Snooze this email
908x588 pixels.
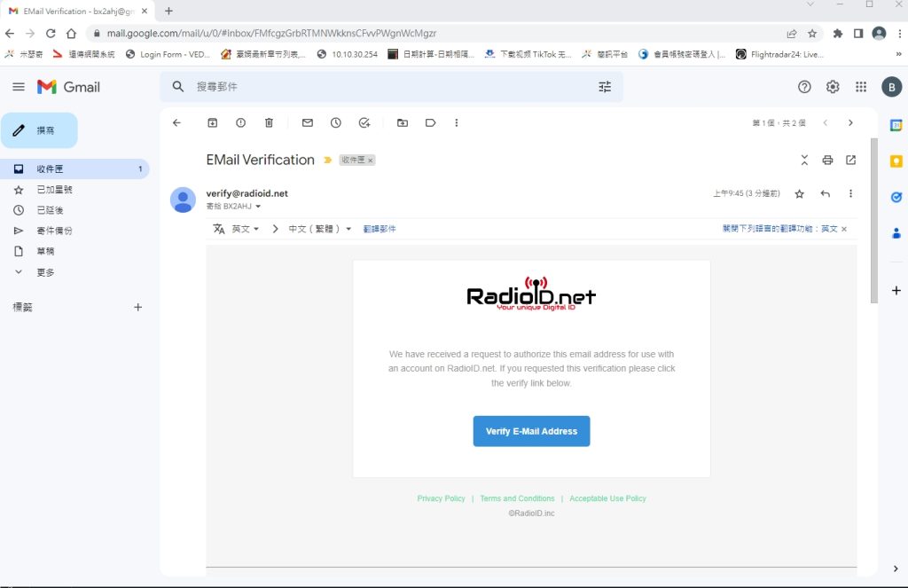[x=336, y=122]
